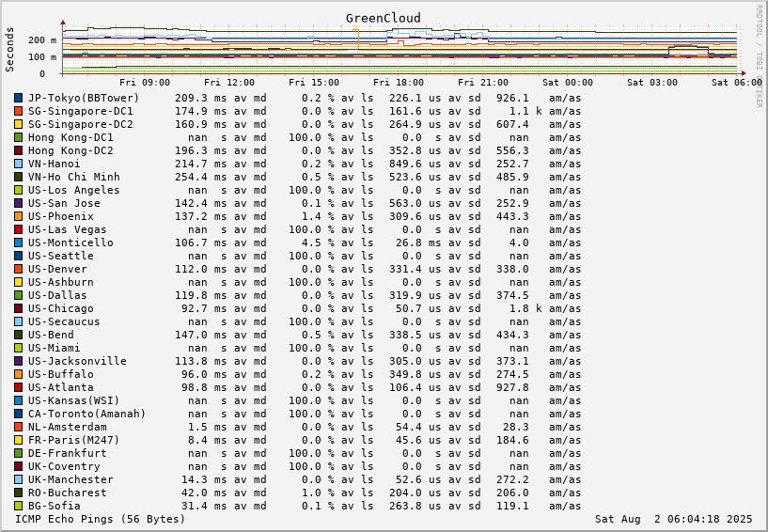Click the UK-Coventry label
Viewport: 768px width, 532px height.
tap(64, 466)
